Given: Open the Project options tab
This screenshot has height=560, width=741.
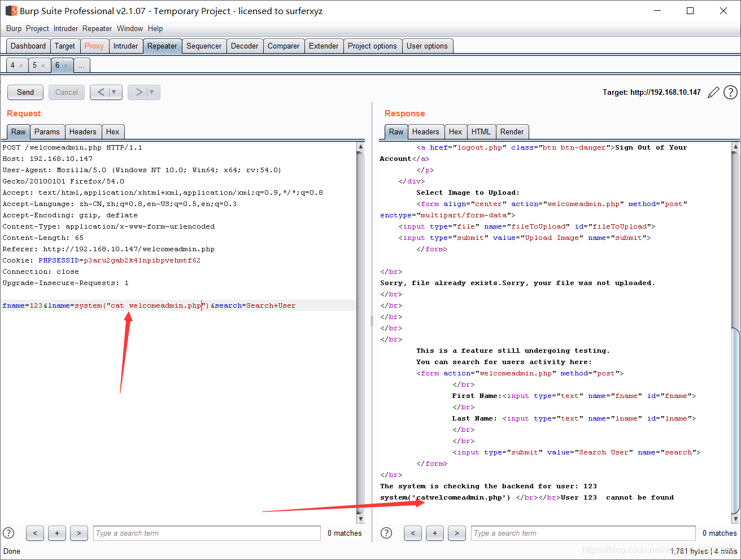Looking at the screenshot, I should pos(372,46).
